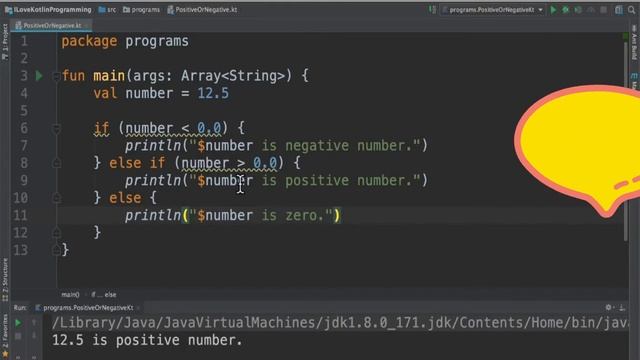Open the Project tool window side tab
Image resolution: width=640 pixels, height=360 pixels.
click(5, 42)
